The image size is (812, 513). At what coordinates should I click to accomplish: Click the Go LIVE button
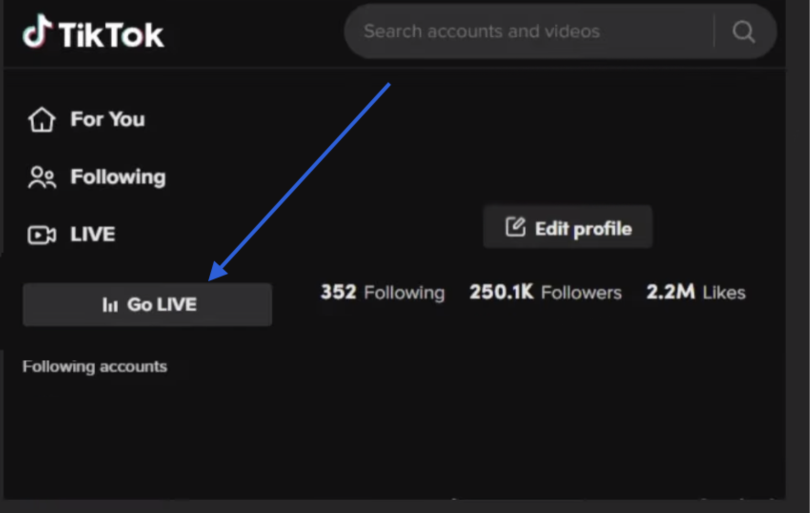tap(147, 305)
